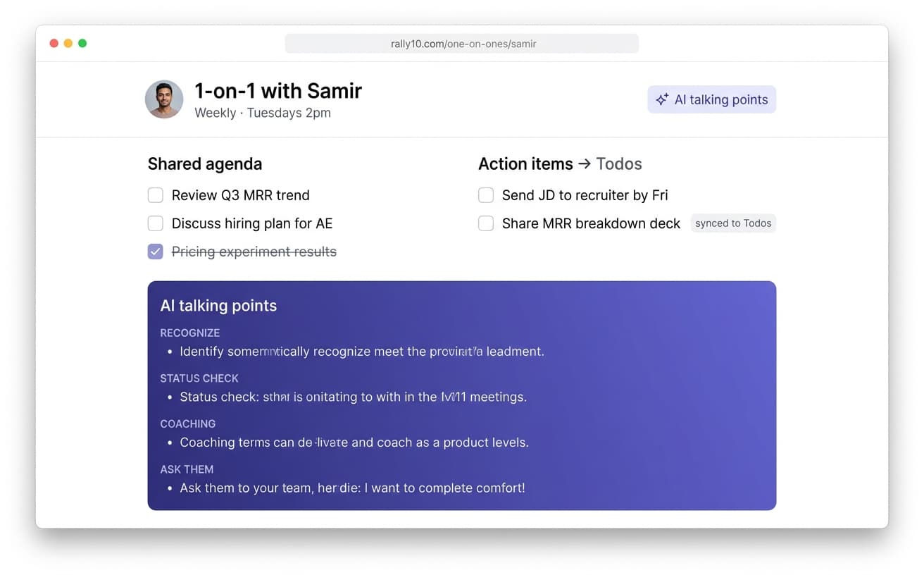924x575 pixels.
Task: Minimize the window with the yellow button
Action: (68, 44)
